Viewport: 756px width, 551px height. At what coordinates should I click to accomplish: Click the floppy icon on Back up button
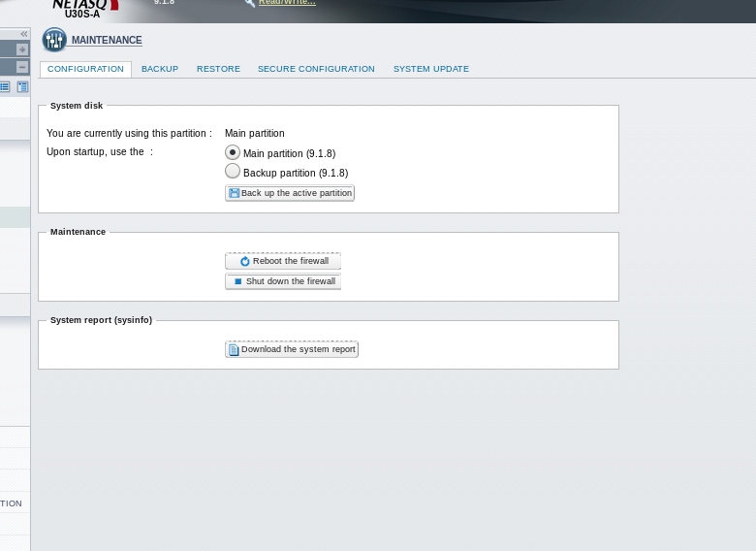[234, 193]
